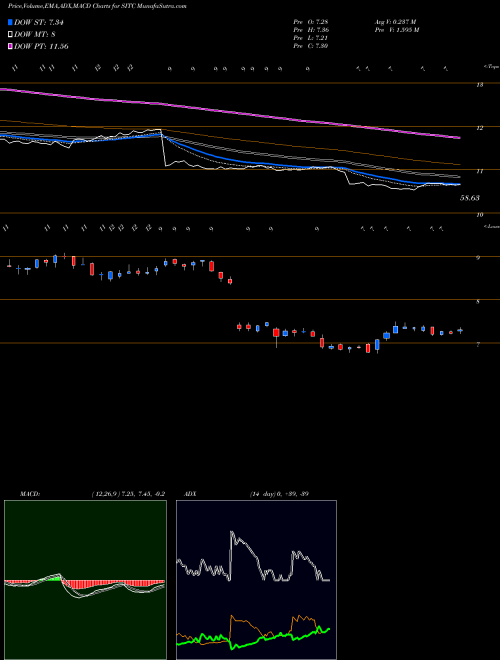Viewport: 500px width, 660px height.
Task: Click the 58.63 value near the EMA lines
Action: point(470,198)
